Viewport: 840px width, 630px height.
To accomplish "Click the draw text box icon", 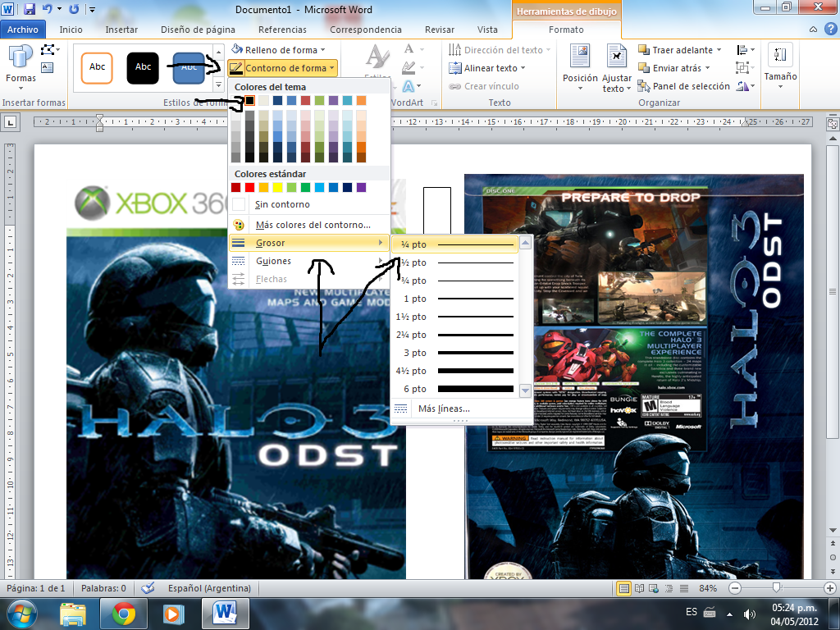I will (47, 67).
